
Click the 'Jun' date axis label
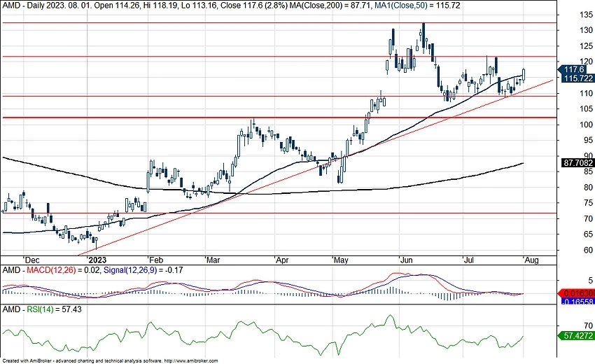[407, 260]
